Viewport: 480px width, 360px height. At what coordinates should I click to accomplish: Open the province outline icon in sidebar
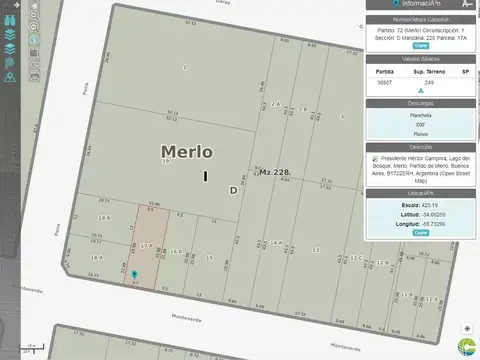pyautogui.click(x=10, y=63)
